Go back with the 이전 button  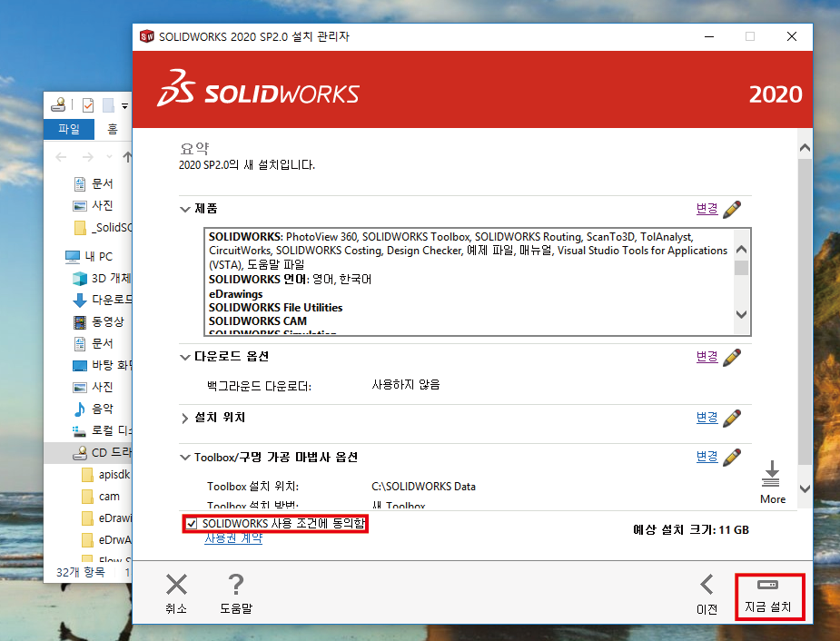pyautogui.click(x=707, y=595)
